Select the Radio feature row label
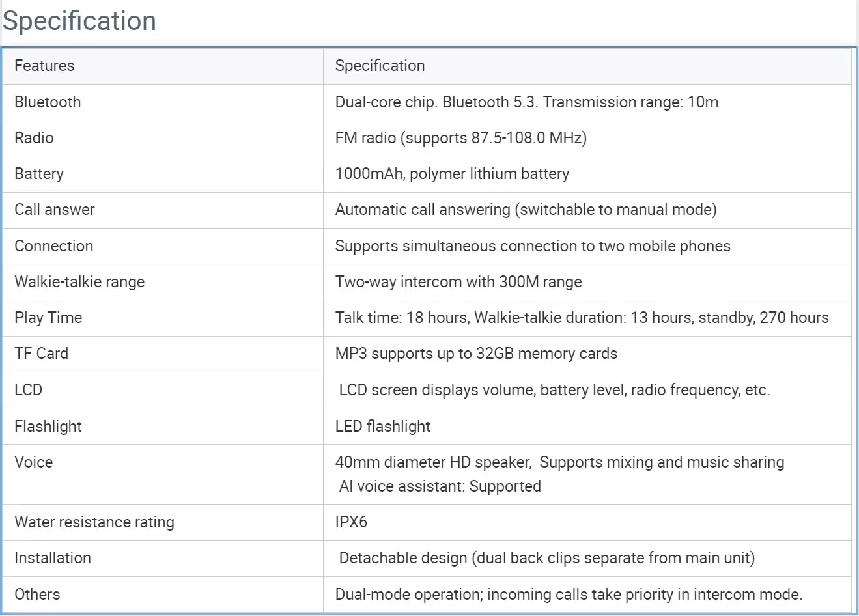This screenshot has width=859, height=616. (x=34, y=138)
